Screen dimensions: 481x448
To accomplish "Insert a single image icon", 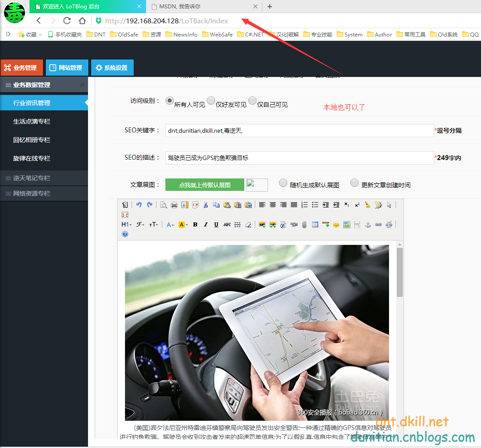I will [262, 225].
